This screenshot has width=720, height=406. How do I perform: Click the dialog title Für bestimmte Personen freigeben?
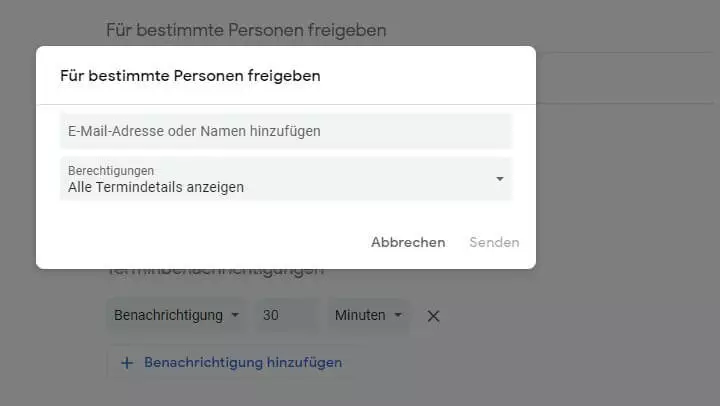pos(190,75)
